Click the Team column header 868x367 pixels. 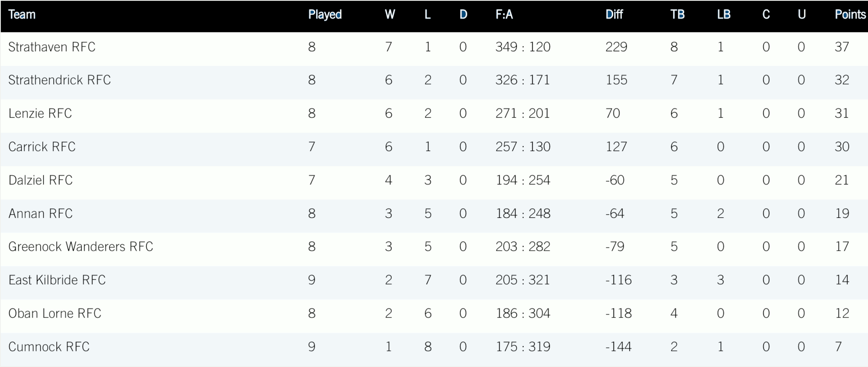pos(22,15)
